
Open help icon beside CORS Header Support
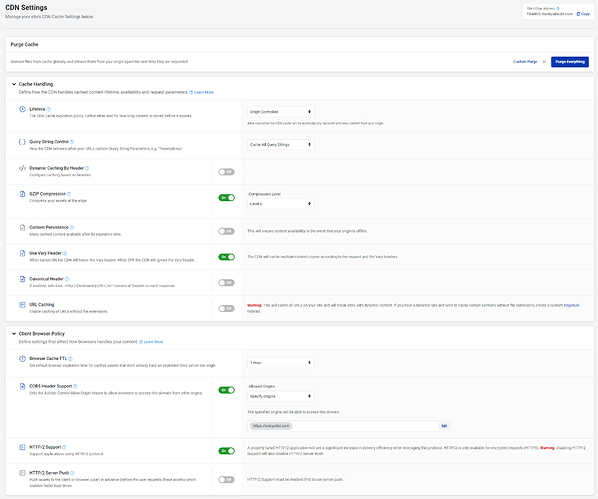click(75, 386)
